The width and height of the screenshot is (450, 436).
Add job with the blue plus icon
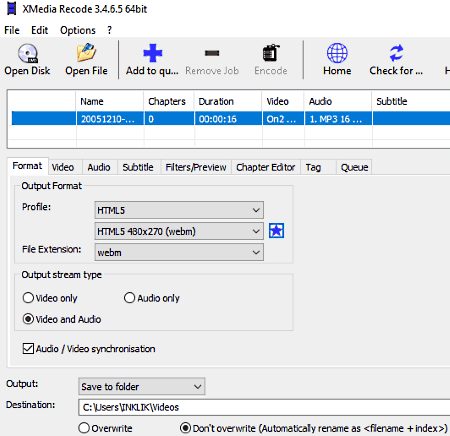pos(152,53)
